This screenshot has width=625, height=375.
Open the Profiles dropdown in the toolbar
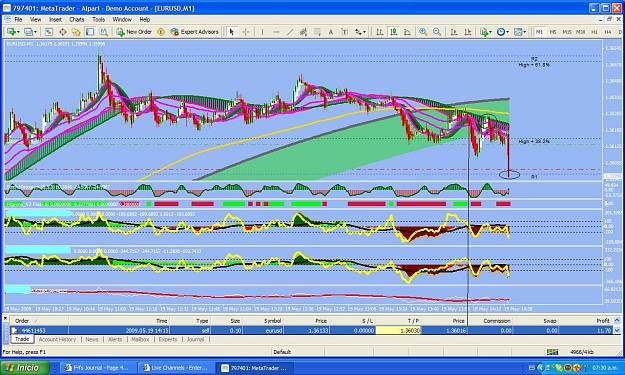[30, 32]
